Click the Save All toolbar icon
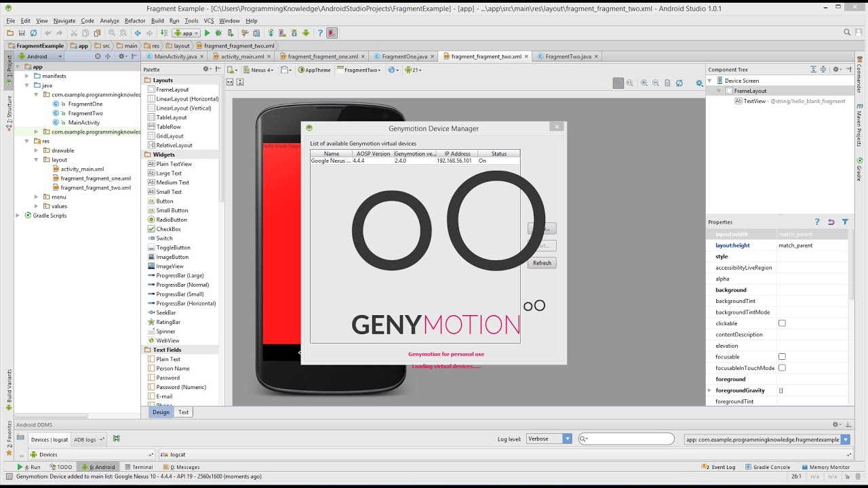 [x=22, y=33]
